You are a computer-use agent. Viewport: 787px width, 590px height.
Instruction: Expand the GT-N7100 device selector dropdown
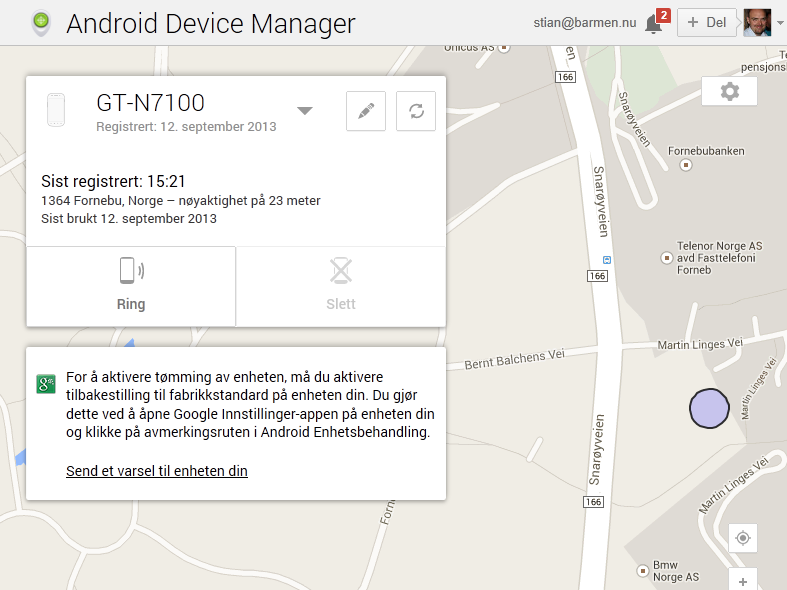pos(305,110)
